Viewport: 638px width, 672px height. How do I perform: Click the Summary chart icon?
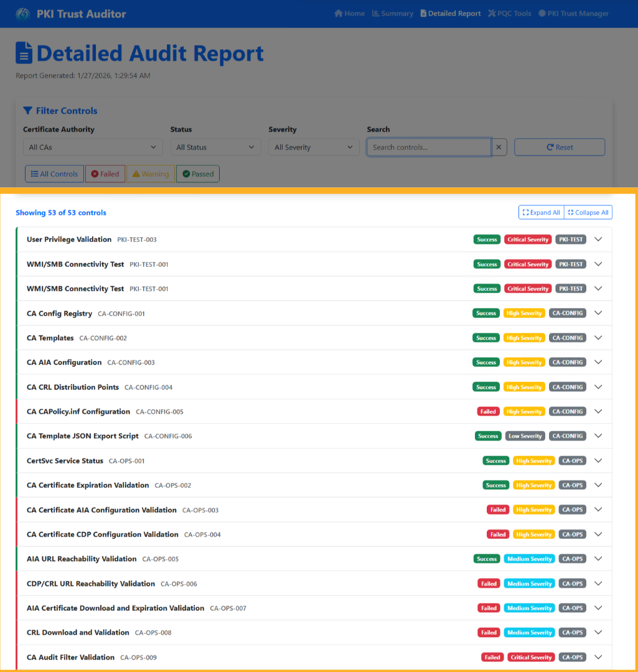[x=375, y=12]
